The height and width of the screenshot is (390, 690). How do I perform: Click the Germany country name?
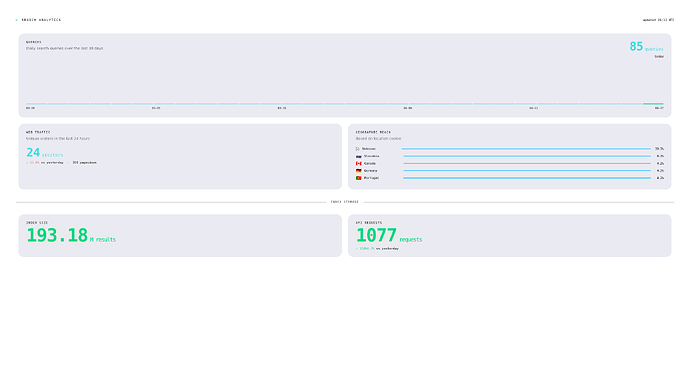click(371, 171)
